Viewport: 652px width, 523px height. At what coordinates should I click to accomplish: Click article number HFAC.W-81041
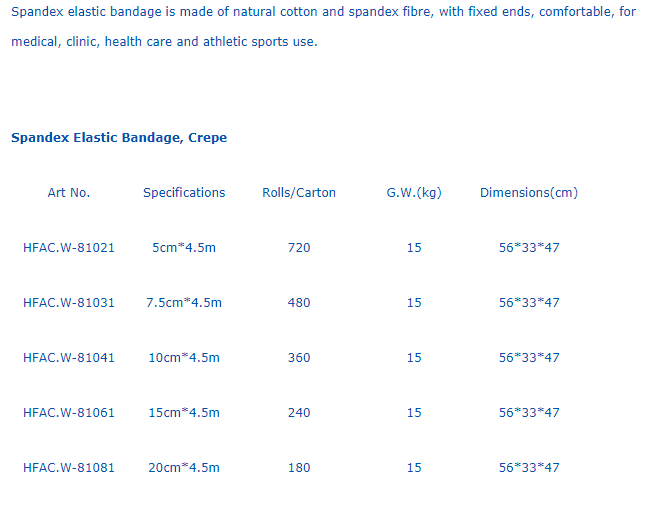[x=69, y=358]
